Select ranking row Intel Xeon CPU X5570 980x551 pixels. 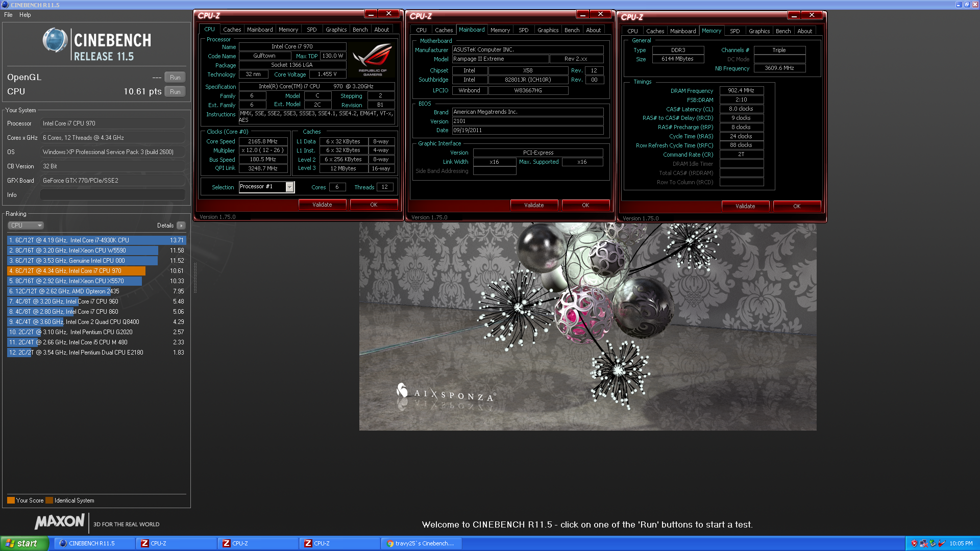point(96,281)
